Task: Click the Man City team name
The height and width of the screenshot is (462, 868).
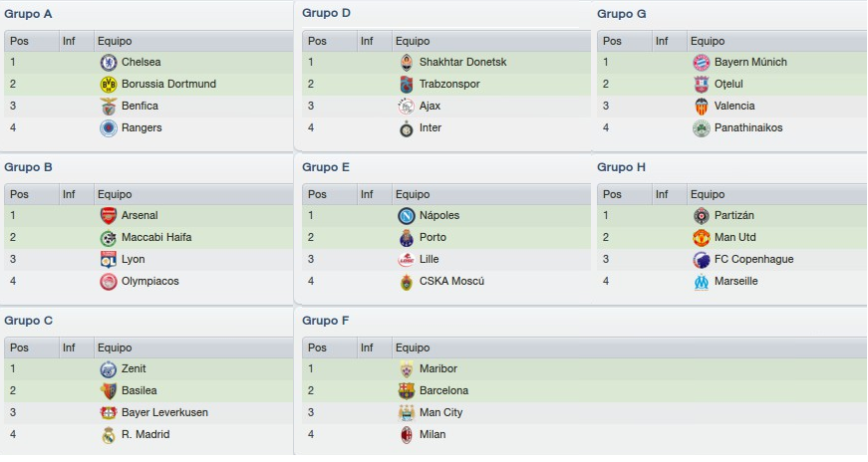Action: coord(440,412)
